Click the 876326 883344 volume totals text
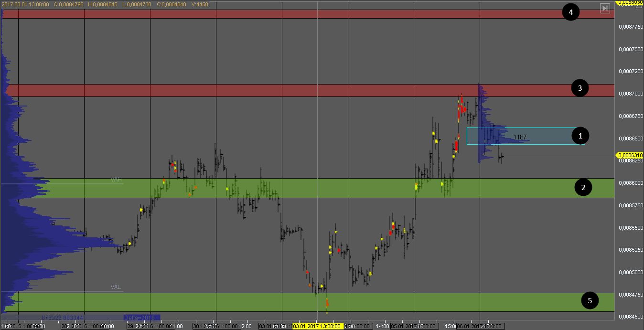644x330 pixels. 62,318
